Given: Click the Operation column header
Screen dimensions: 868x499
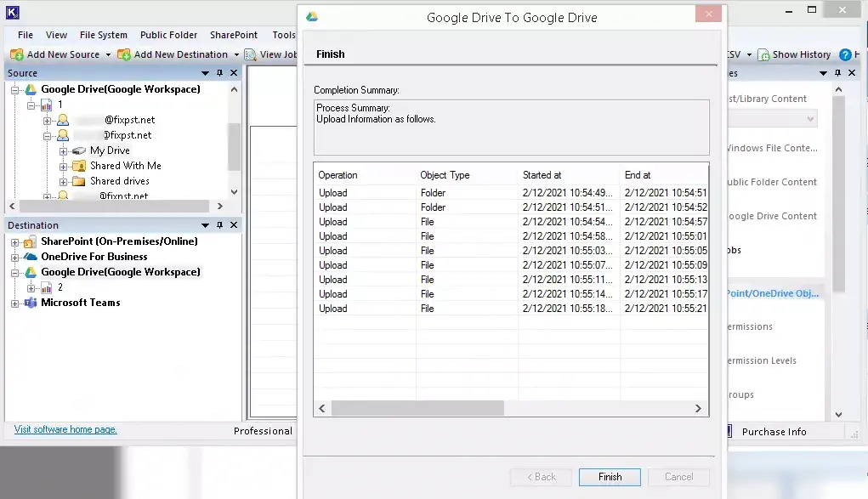Looking at the screenshot, I should click(338, 175).
